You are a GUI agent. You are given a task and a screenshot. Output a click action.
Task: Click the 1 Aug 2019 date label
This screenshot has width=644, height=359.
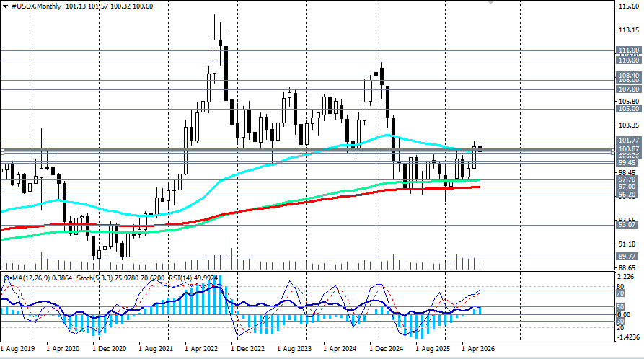coord(17,349)
